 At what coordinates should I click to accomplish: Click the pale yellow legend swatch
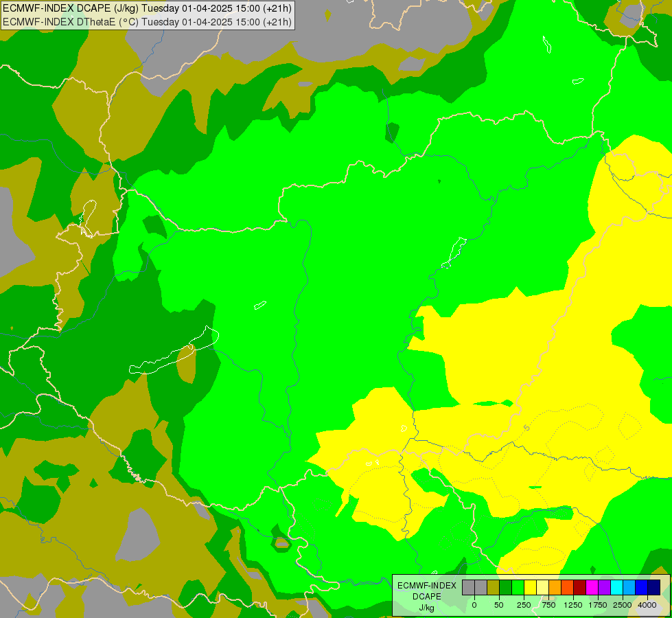(543, 587)
